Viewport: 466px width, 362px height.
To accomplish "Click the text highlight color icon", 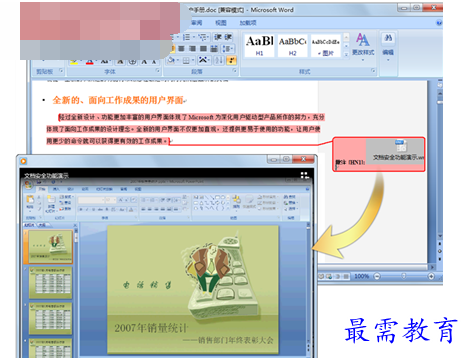I will 75,61.
